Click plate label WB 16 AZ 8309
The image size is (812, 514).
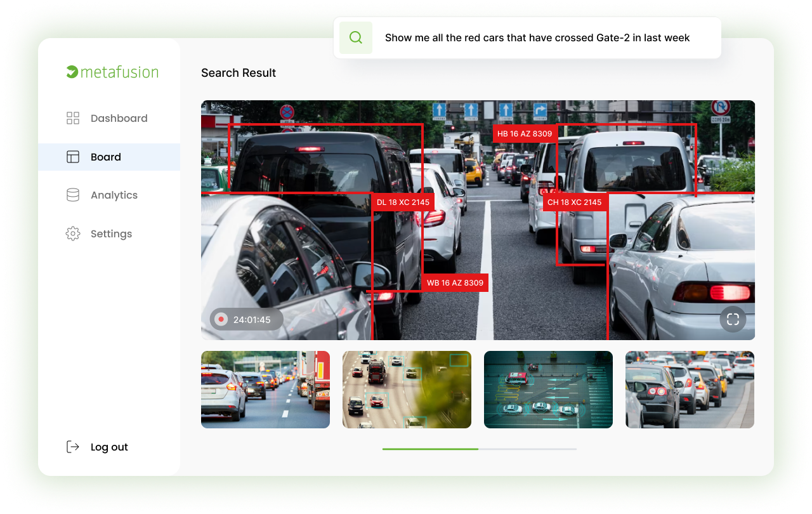[455, 283]
